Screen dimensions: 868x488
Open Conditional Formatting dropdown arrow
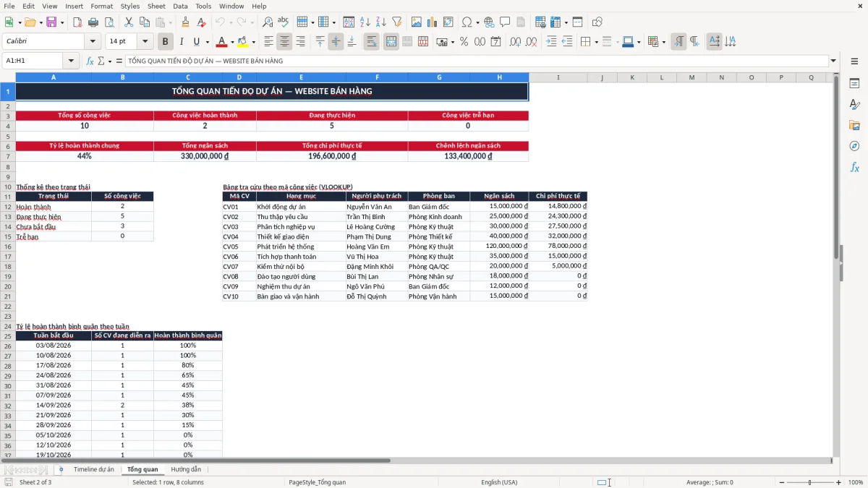pyautogui.click(x=663, y=42)
